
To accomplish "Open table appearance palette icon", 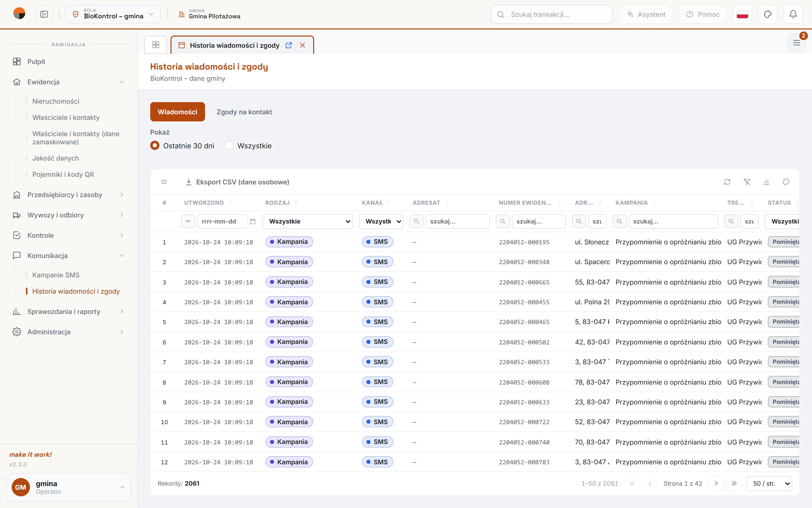I will click(786, 182).
